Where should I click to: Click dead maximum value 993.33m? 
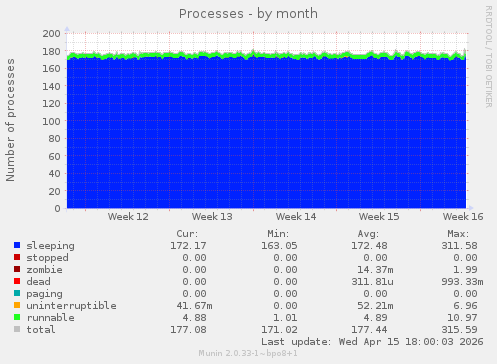[463, 282]
